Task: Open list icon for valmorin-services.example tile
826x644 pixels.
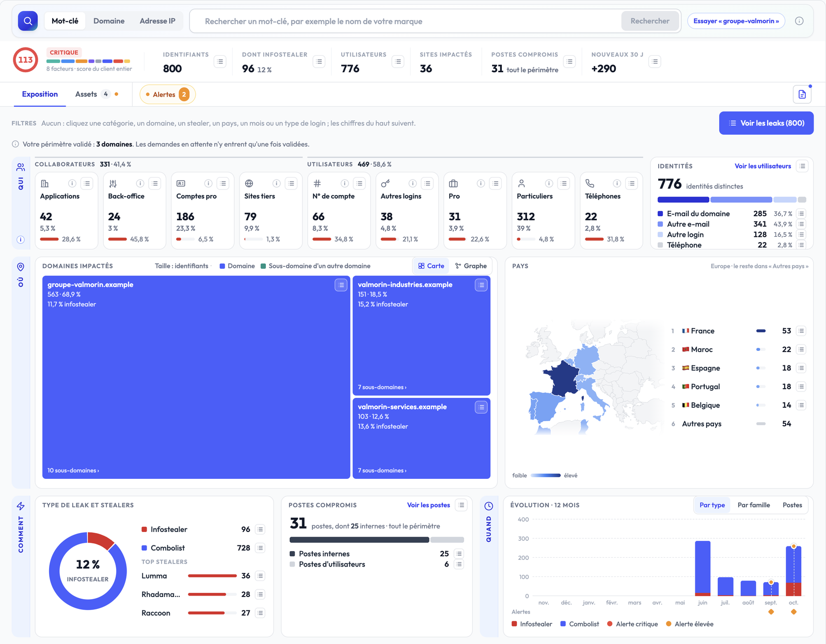Action: coord(481,407)
